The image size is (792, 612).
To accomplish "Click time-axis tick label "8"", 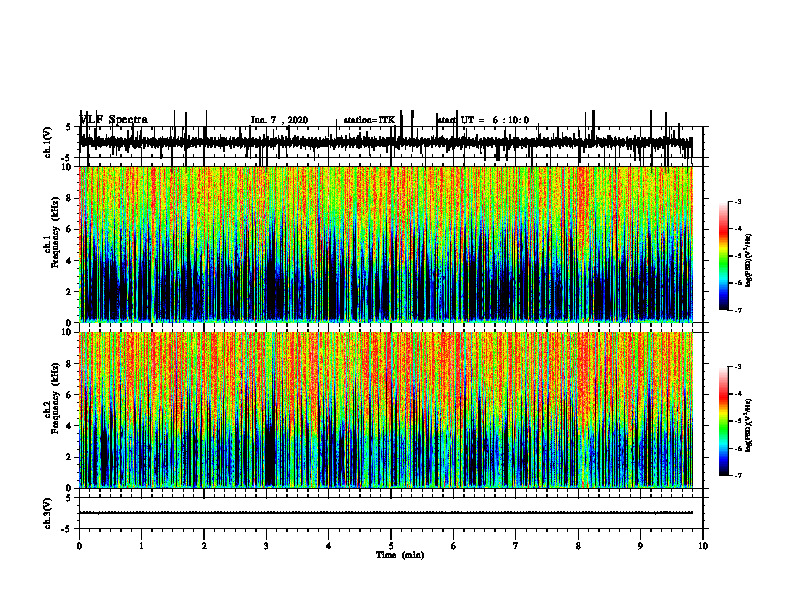I will pos(578,546).
